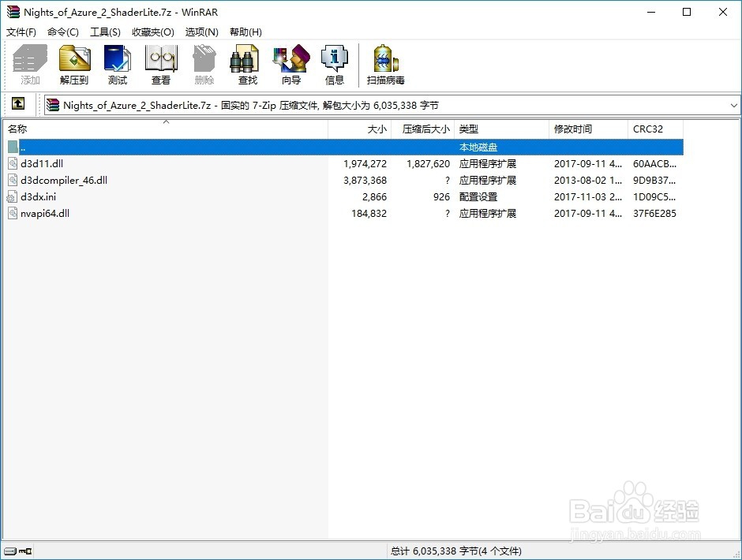742x560 pixels.
Task: Start 扫描病毒 (Virus Scan)
Action: pos(386,65)
